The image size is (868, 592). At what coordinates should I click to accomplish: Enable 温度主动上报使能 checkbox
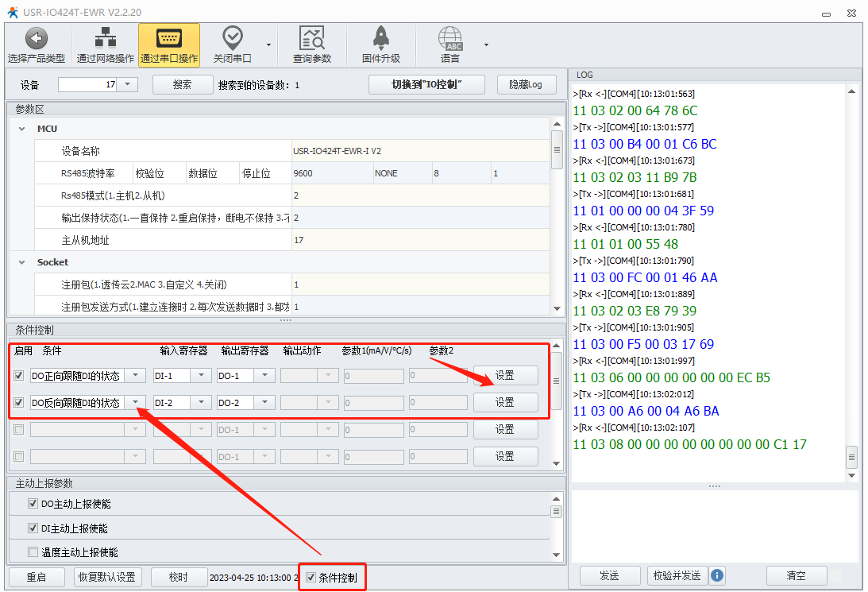[x=33, y=551]
